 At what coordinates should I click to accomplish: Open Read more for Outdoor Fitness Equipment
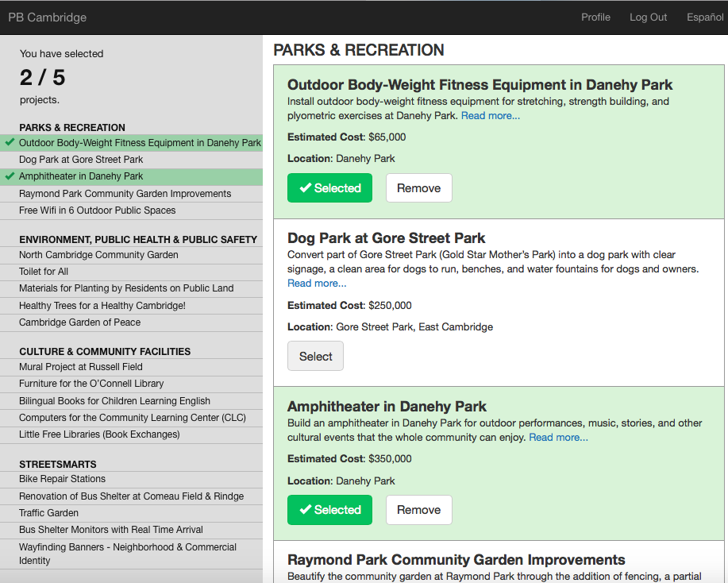490,116
